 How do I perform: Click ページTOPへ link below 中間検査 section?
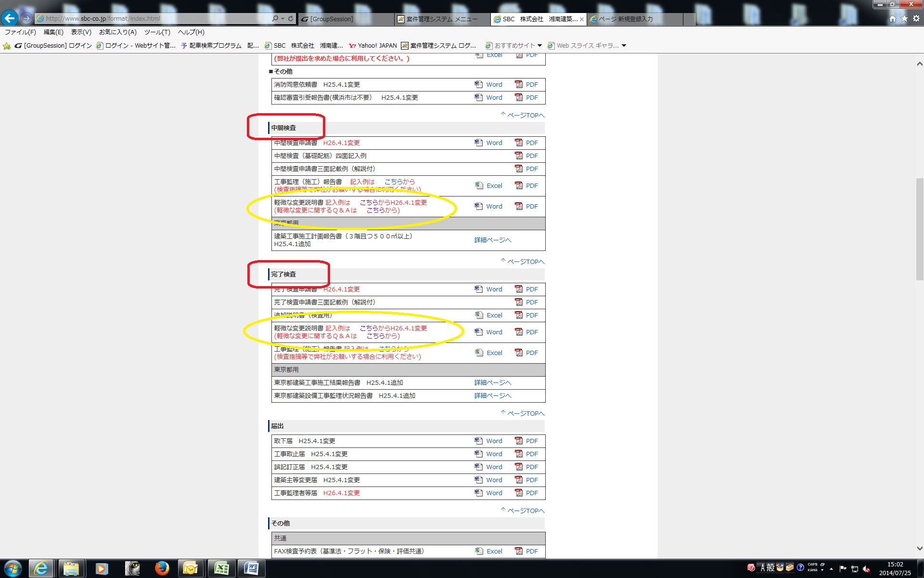point(526,262)
